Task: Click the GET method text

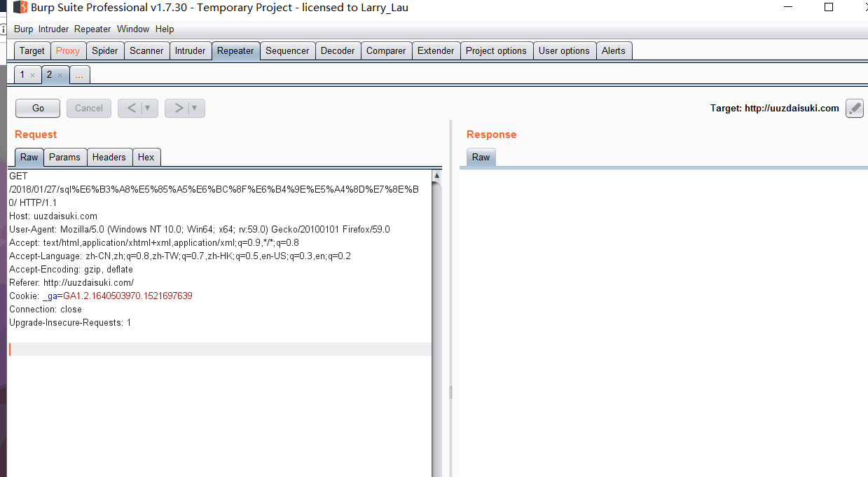Action: tap(18, 176)
